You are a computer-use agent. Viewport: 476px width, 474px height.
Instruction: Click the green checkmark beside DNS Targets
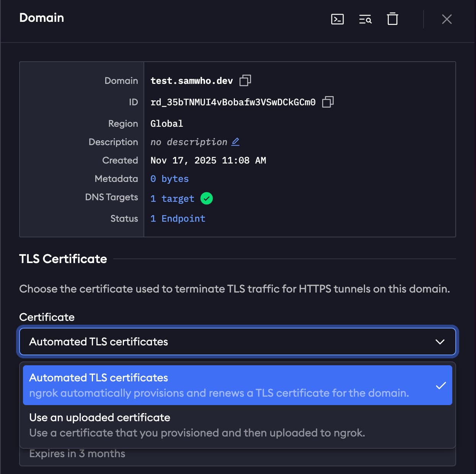(207, 198)
